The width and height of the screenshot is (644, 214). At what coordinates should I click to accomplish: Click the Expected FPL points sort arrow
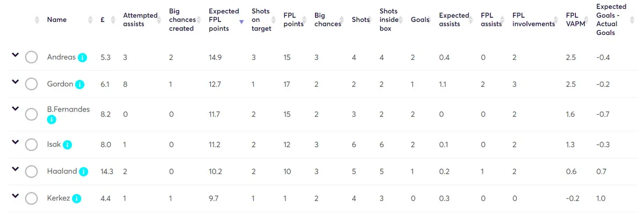[x=241, y=22]
